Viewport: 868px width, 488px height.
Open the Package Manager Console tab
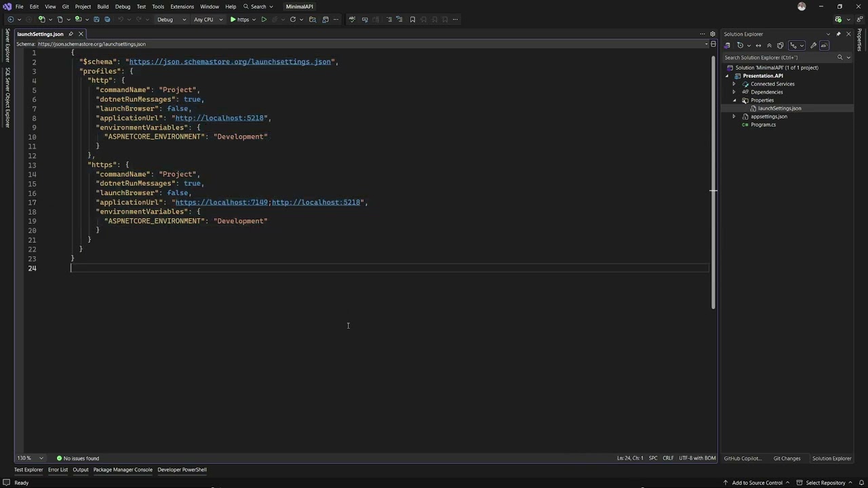click(x=123, y=470)
